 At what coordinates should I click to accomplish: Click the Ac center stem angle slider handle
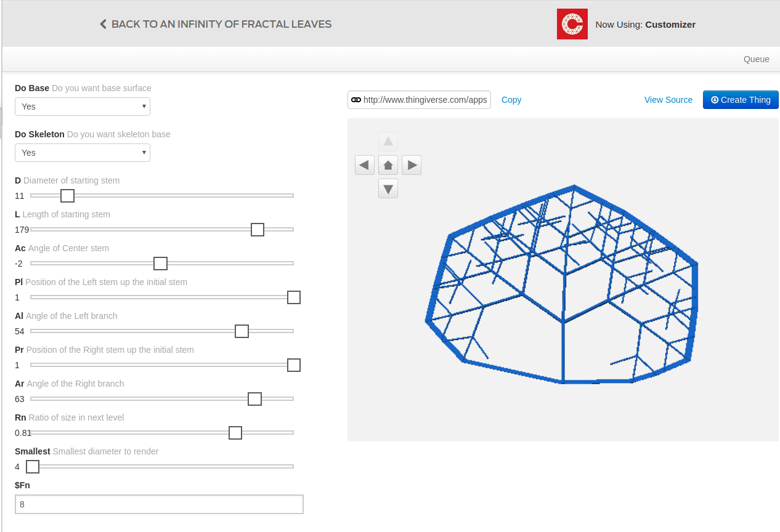pos(160,264)
